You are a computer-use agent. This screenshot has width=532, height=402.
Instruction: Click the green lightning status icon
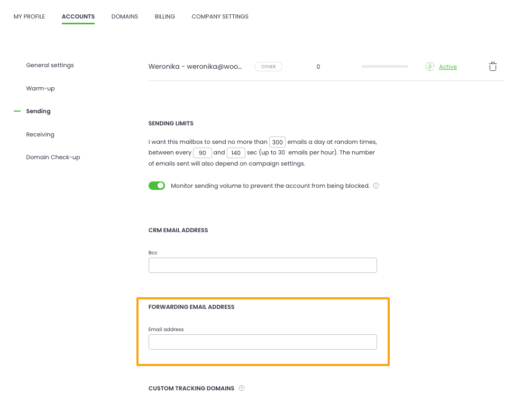(430, 67)
